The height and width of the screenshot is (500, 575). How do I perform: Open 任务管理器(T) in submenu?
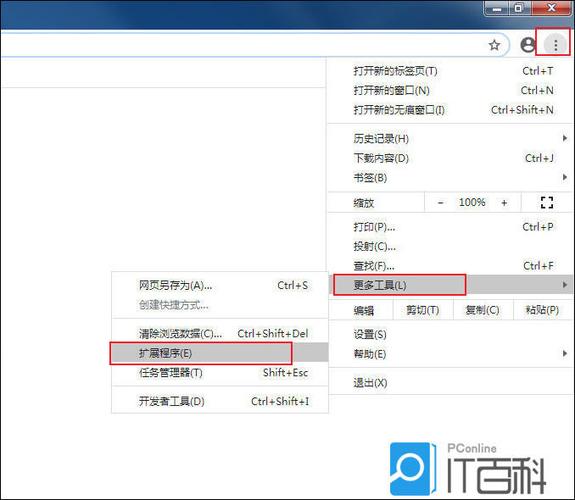tap(220, 373)
